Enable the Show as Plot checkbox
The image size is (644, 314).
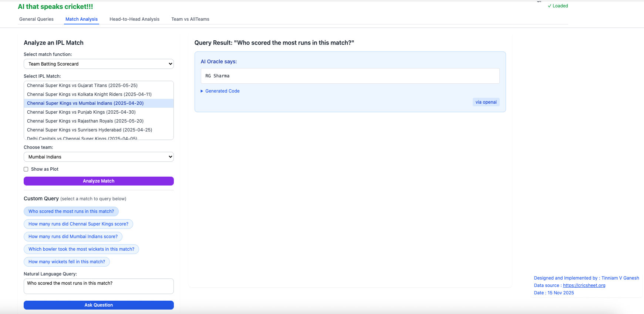(x=26, y=169)
